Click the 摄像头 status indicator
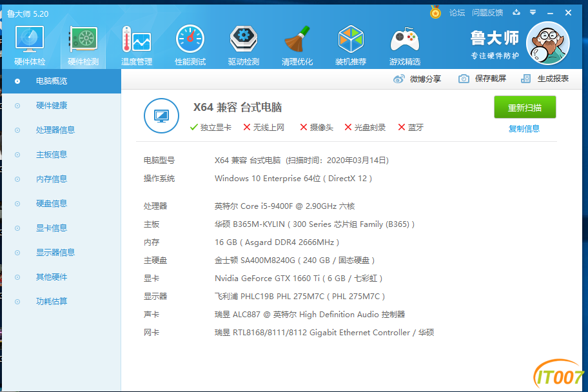 point(317,128)
